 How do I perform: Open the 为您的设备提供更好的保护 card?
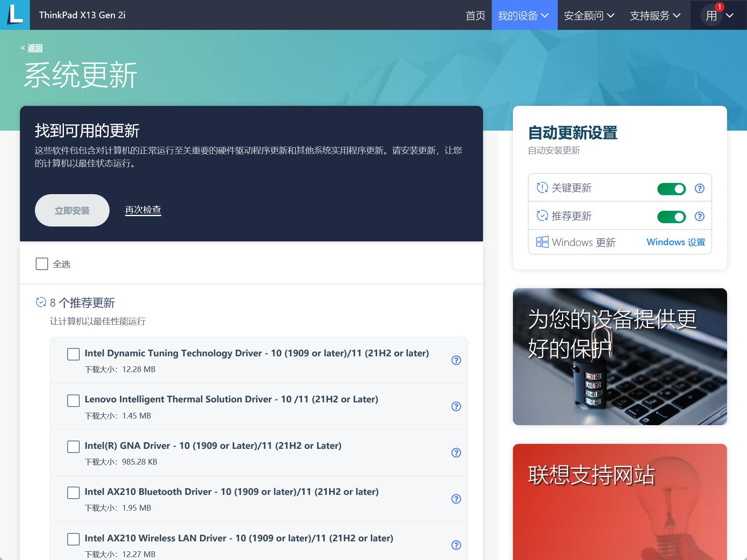620,357
